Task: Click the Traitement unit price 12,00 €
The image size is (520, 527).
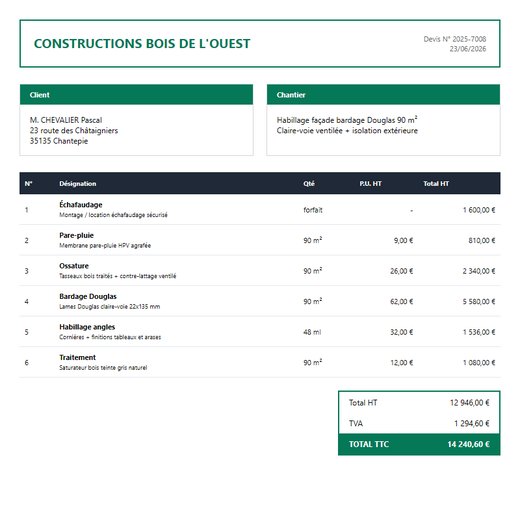Action: point(401,363)
